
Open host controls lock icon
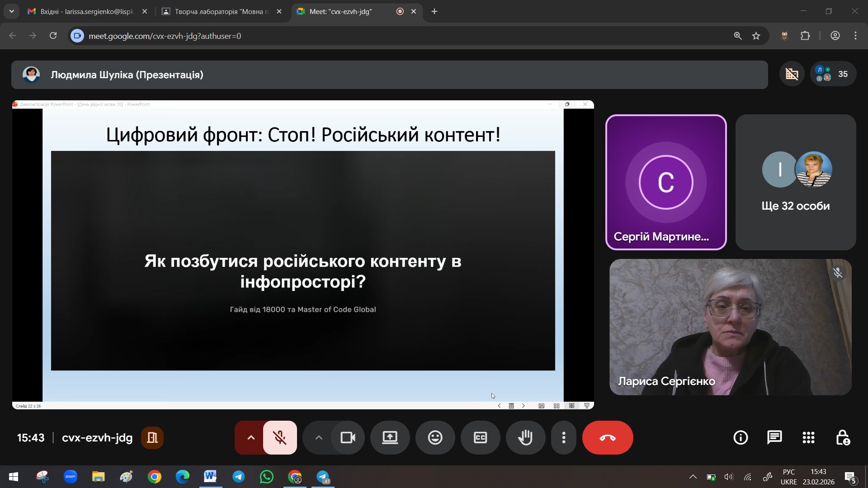(843, 437)
